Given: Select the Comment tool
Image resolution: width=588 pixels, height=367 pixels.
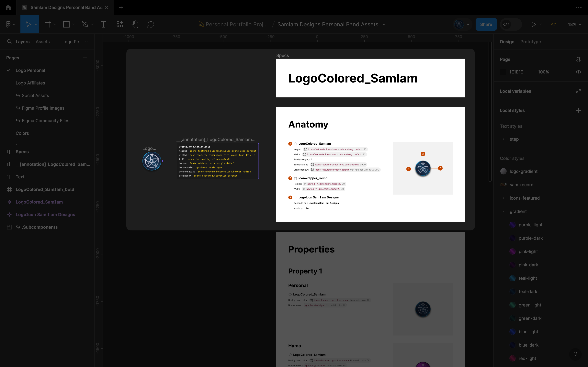Looking at the screenshot, I should tap(151, 24).
